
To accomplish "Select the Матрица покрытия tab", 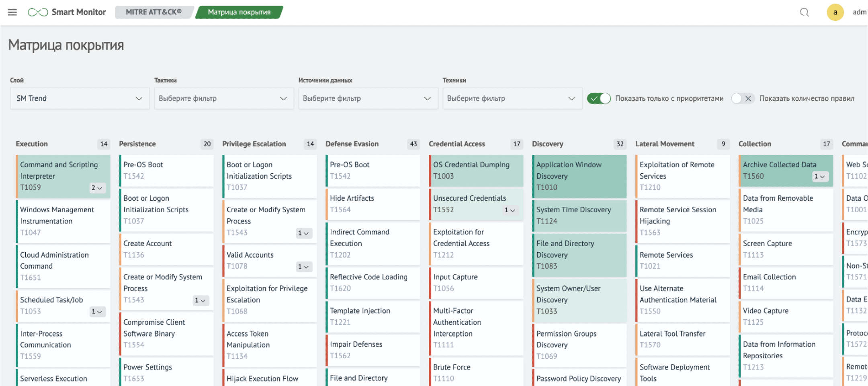I will click(x=239, y=12).
